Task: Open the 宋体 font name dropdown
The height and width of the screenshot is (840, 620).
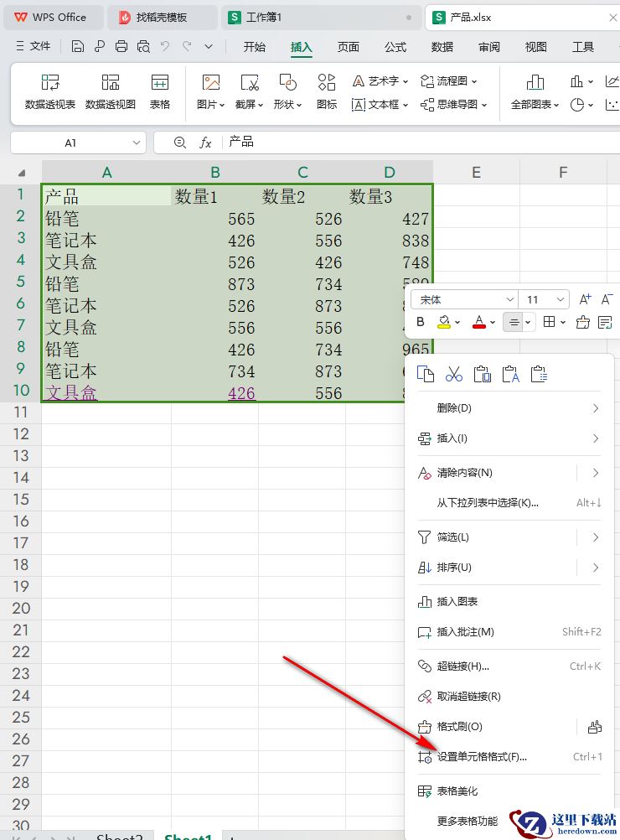Action: click(x=509, y=299)
